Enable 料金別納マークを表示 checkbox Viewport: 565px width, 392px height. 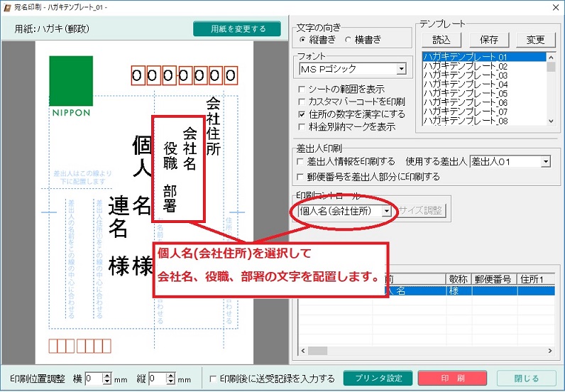pos(302,126)
